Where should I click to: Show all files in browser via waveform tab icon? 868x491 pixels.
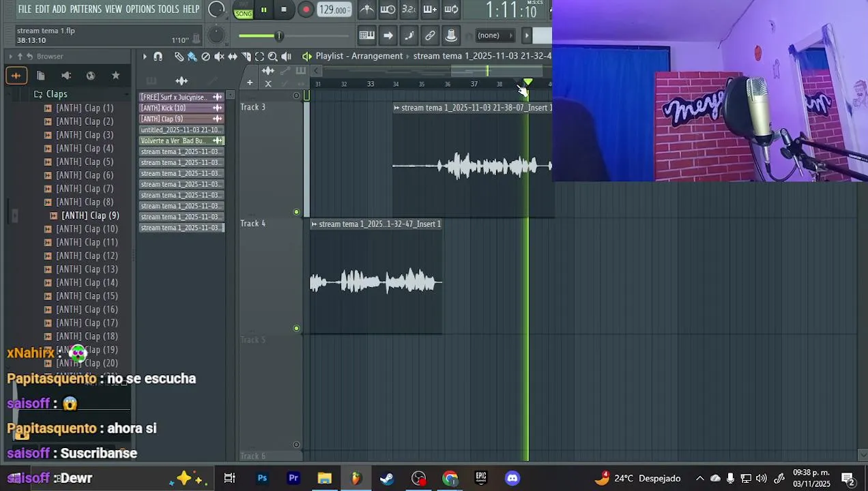click(x=16, y=76)
